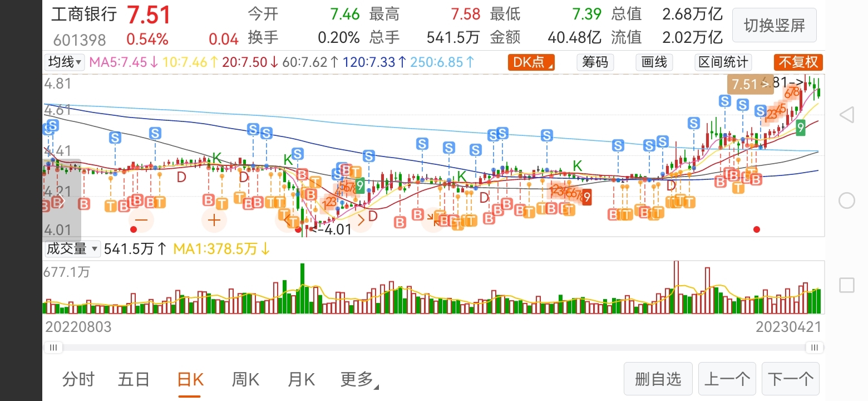Zoom in the K-line chart with plus button
The image size is (868, 401).
[x=214, y=220]
